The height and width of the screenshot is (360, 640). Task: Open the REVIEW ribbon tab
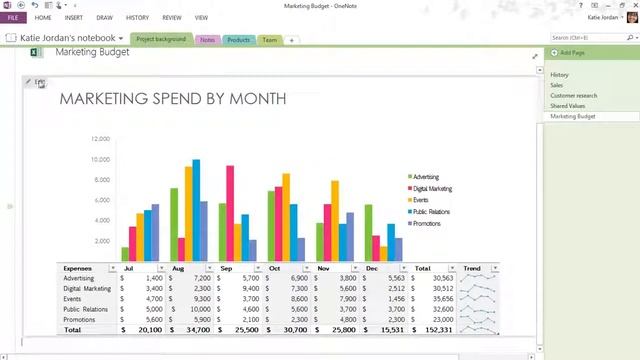pyautogui.click(x=172, y=18)
